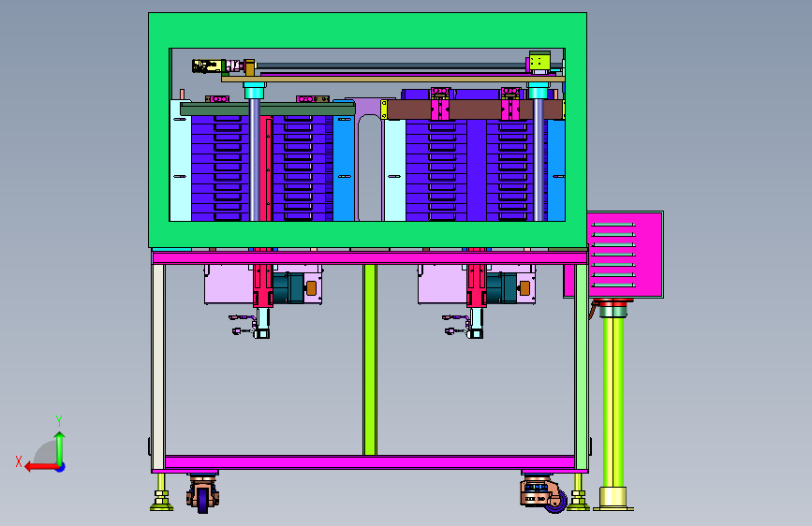Select the right vertical guide shaft

click(x=539, y=159)
